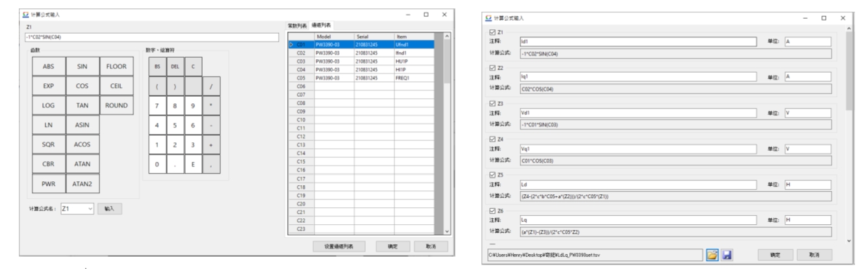Click the table scrollbar down arrow

tap(446, 231)
